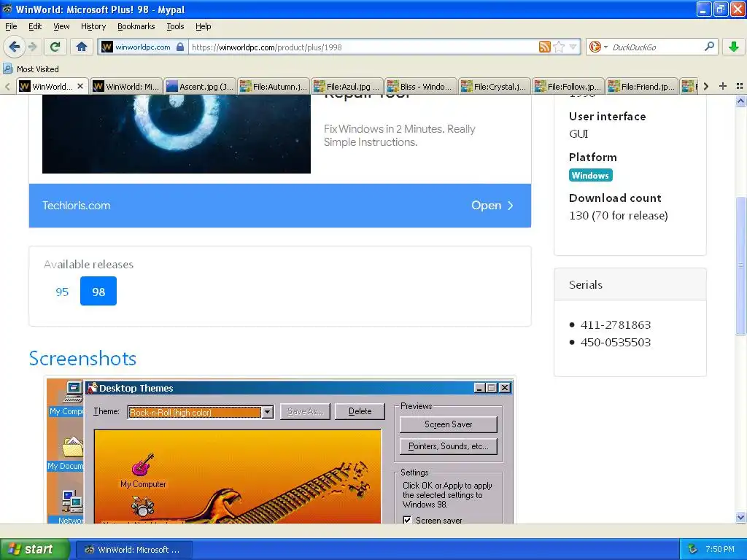Reload the page with the refresh icon

point(55,47)
